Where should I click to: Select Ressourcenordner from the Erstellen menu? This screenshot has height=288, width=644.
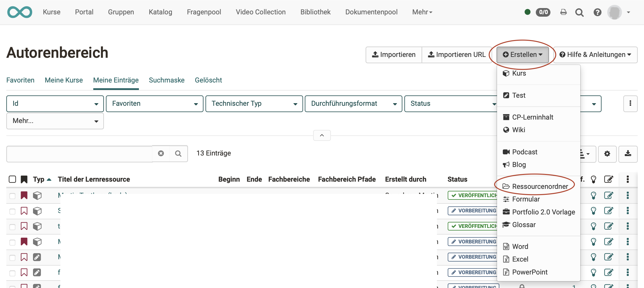point(540,186)
